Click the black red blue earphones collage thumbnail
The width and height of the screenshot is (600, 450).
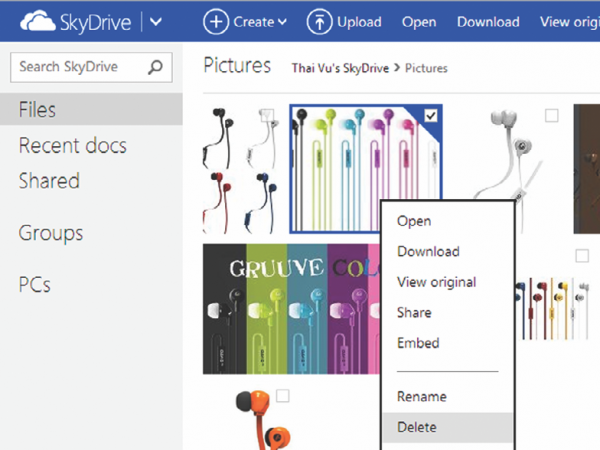[240, 169]
